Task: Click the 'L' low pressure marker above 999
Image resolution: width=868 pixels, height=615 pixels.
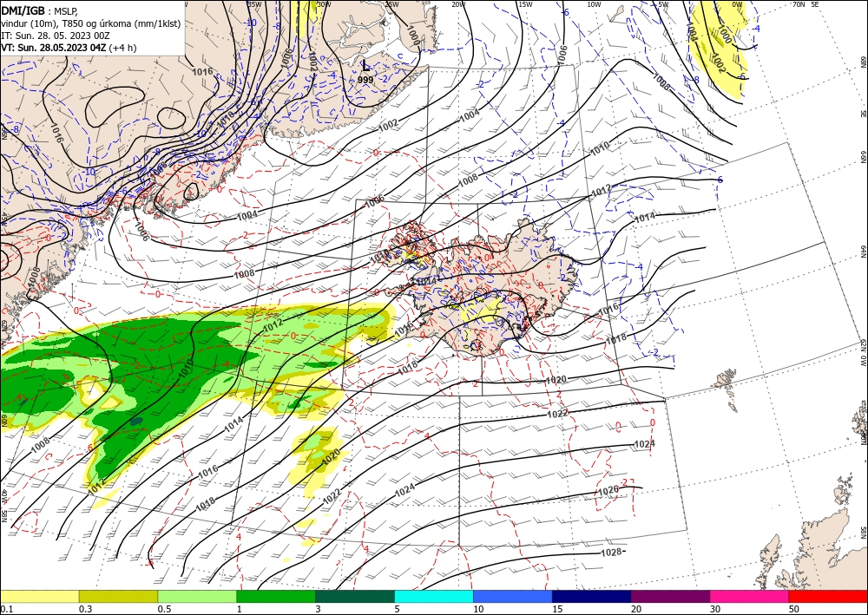Action: click(x=365, y=67)
